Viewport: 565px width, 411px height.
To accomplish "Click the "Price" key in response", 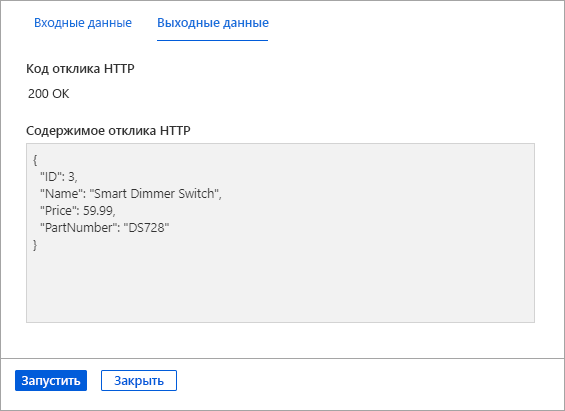I will [x=58, y=210].
